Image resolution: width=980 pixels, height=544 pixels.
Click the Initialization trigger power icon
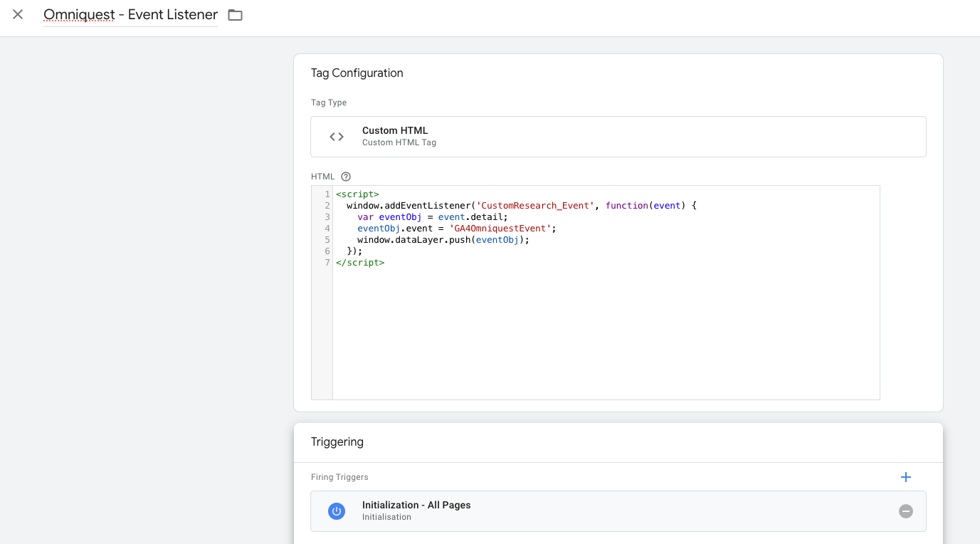[x=337, y=511]
